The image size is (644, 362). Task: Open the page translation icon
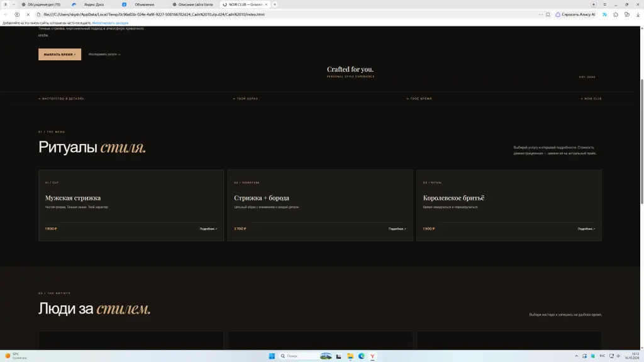(604, 14)
